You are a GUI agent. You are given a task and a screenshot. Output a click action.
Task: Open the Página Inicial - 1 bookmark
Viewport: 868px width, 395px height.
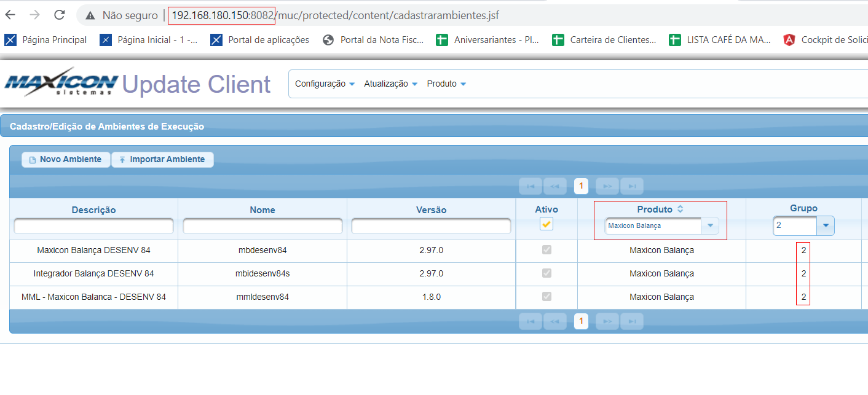[149, 40]
